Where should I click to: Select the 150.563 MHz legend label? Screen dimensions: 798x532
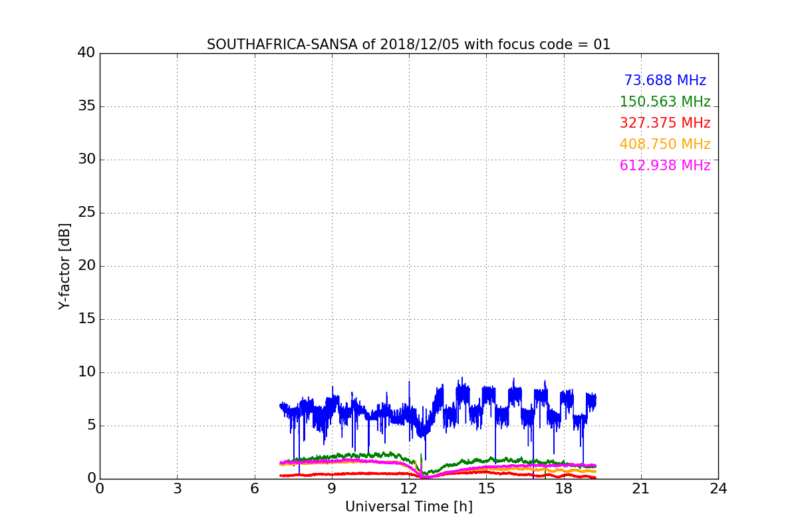665,102
